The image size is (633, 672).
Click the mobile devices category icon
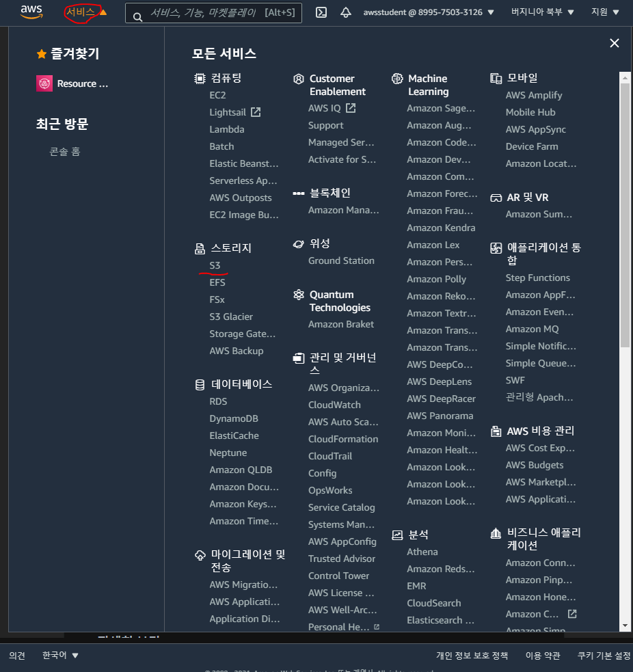pyautogui.click(x=496, y=79)
